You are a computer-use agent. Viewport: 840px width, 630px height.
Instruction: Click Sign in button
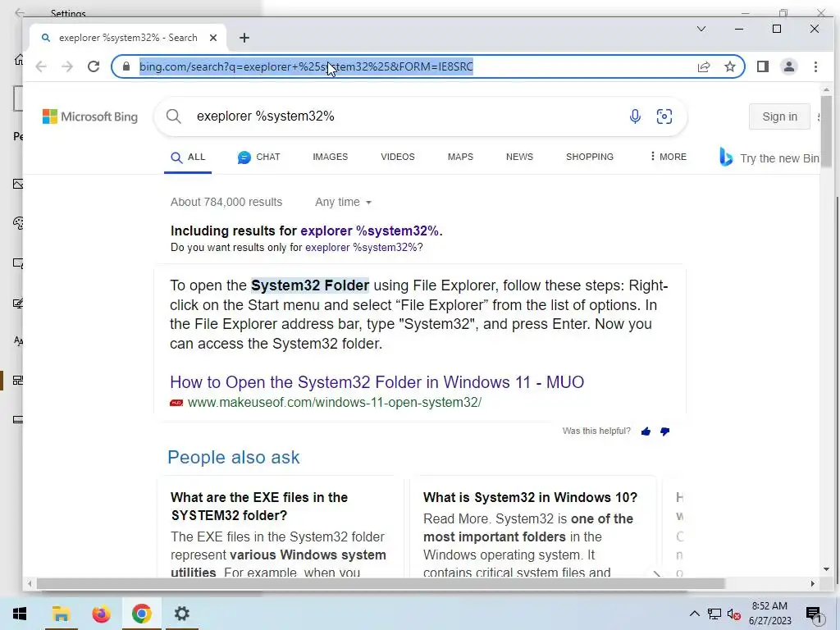tap(779, 116)
